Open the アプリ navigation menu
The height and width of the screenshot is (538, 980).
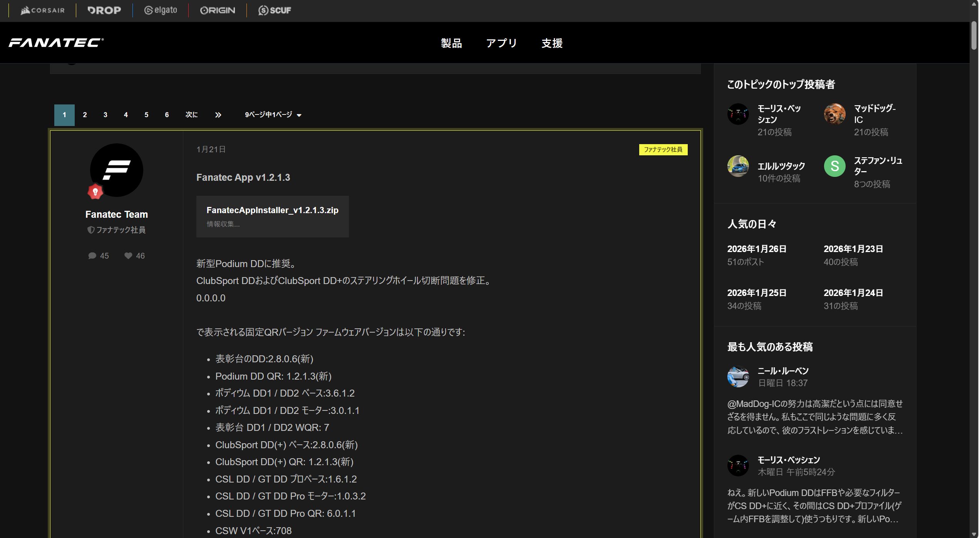[x=501, y=43]
